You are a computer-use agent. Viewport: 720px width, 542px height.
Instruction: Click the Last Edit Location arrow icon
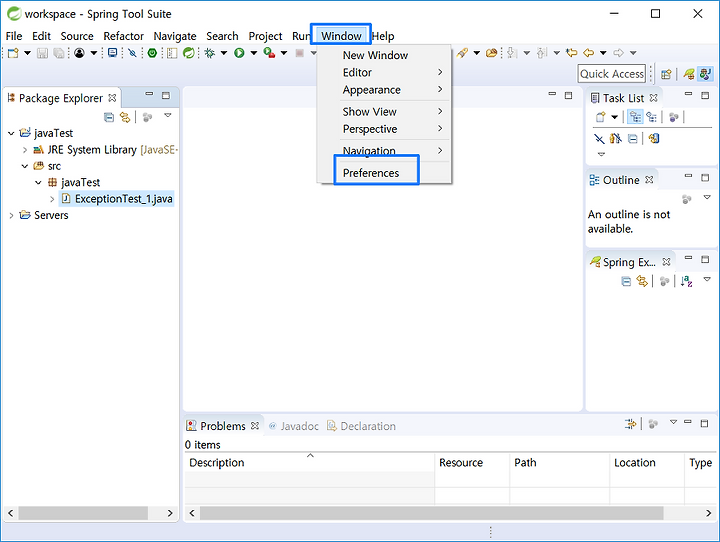pyautogui.click(x=572, y=53)
